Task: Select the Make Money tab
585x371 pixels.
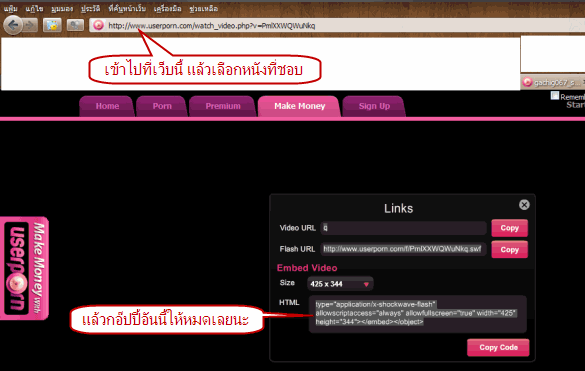Action: click(300, 106)
